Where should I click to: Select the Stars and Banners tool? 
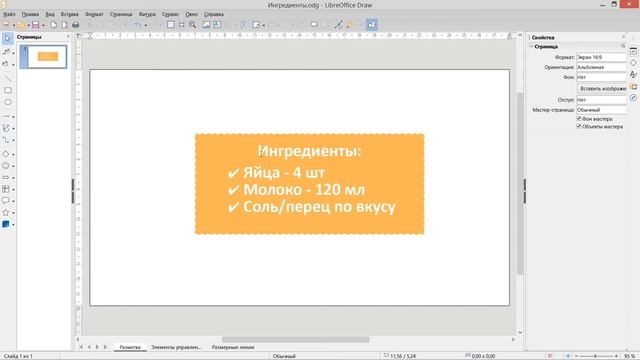(6, 213)
